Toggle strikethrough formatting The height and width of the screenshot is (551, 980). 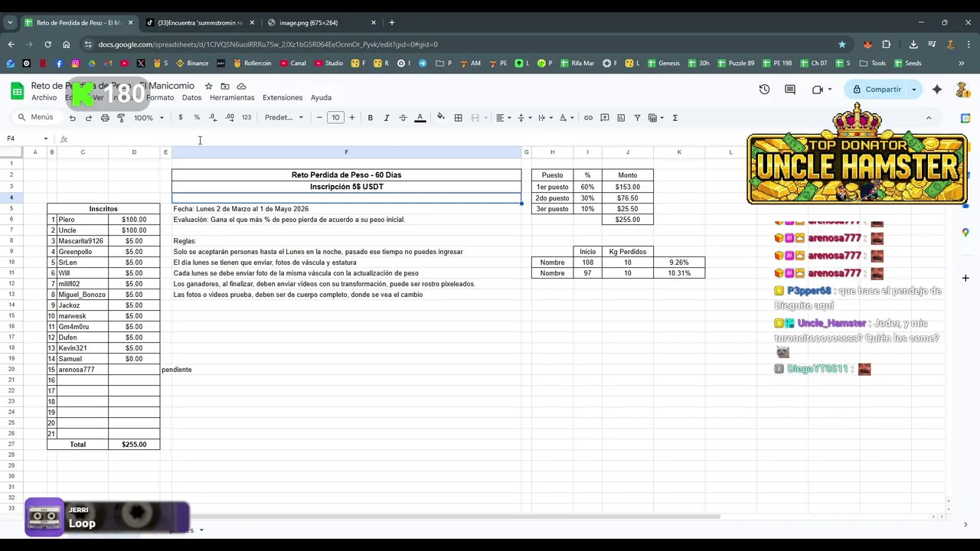403,118
